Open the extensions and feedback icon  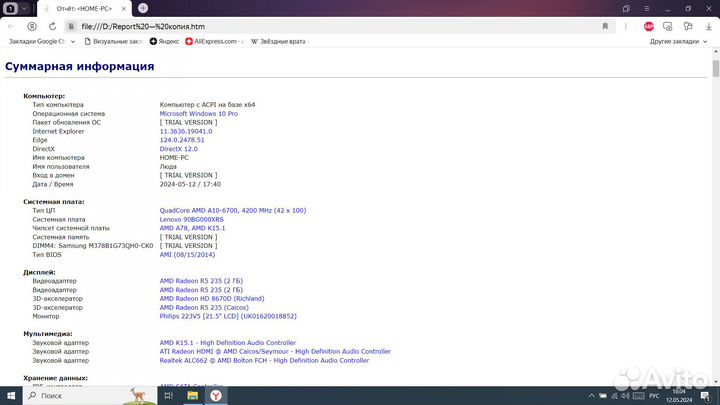pos(688,26)
